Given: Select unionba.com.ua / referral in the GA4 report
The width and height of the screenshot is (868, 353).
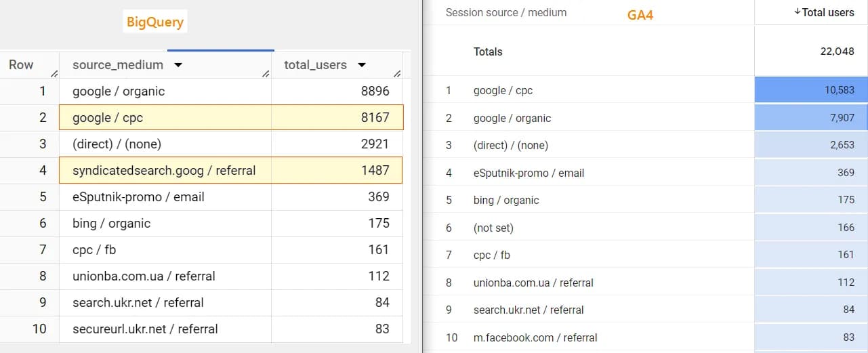Looking at the screenshot, I should pyautogui.click(x=533, y=283).
